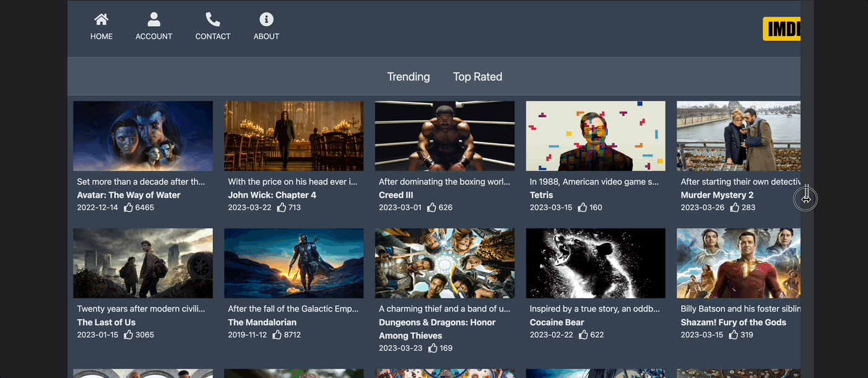
Task: Click Avatar description "Set more than a decade after th..."
Action: click(141, 182)
